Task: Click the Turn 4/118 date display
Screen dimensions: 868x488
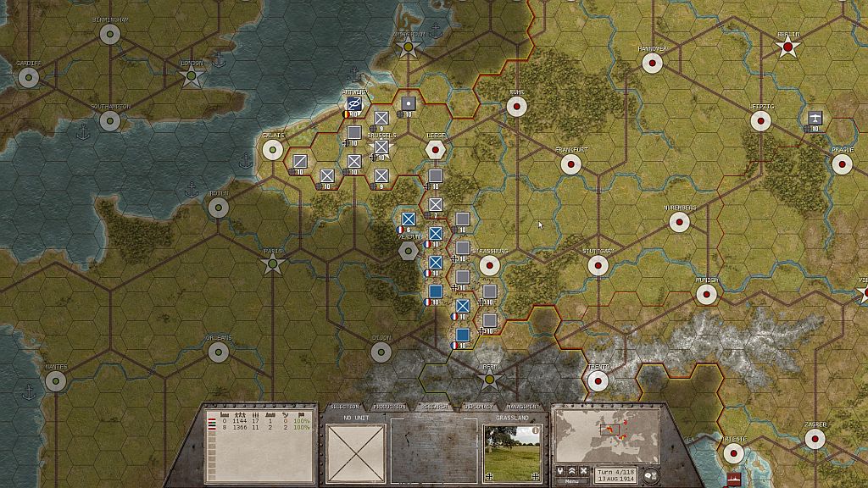Action: (616, 475)
